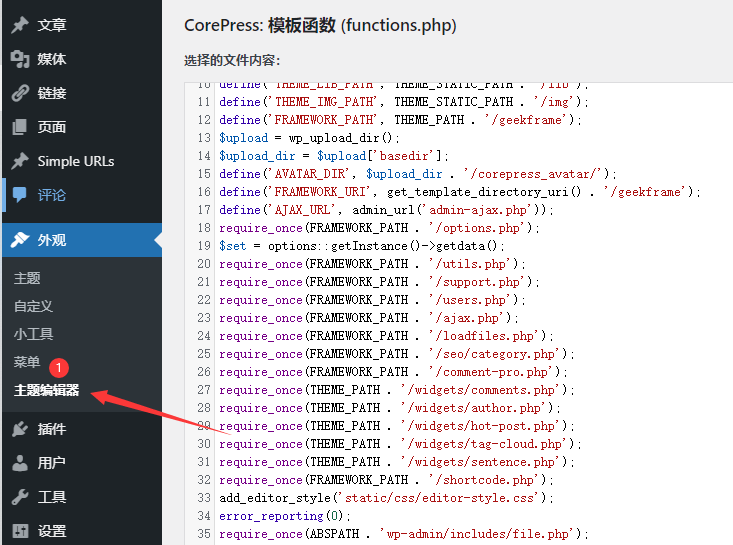Click line 29 requiring /widgets/hot-post.php
Image resolution: width=733 pixels, height=545 pixels.
397,426
